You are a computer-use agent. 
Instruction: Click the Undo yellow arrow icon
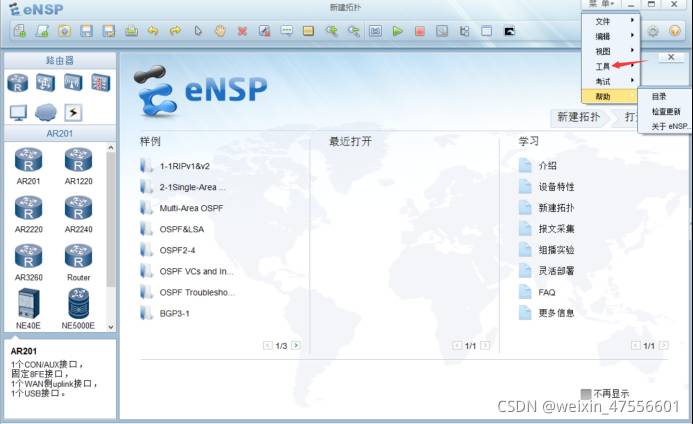[153, 31]
